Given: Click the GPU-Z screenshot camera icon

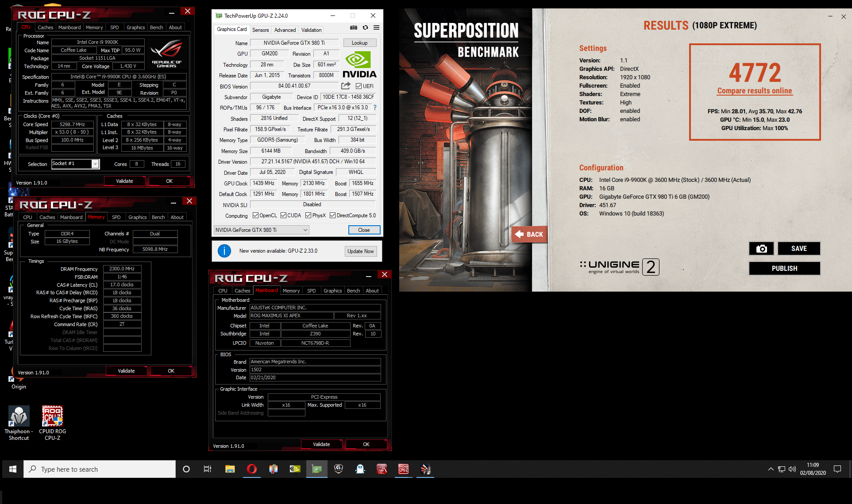Looking at the screenshot, I should pos(354,27).
